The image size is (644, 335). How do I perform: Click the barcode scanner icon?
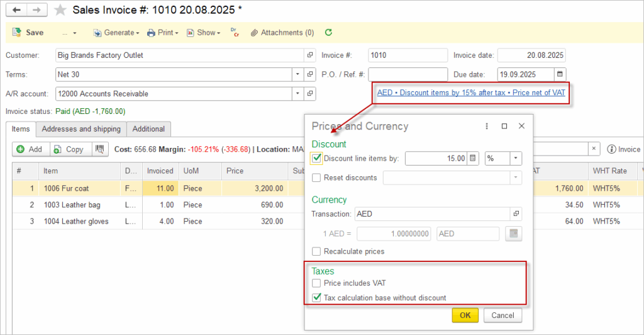(100, 149)
